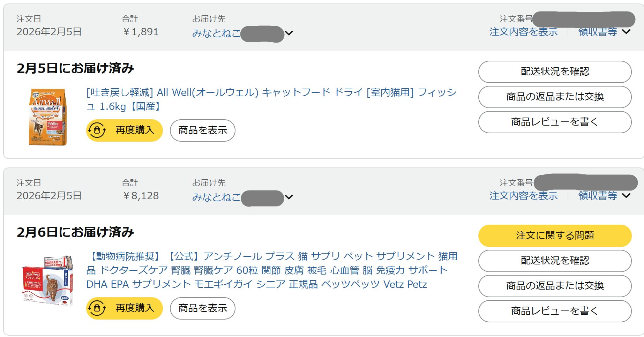Open the Antinol Plus supplement product thumbnail
Screen dimensions: 644x337
click(x=47, y=281)
